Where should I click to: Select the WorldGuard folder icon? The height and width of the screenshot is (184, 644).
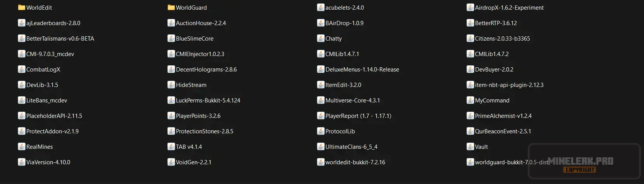click(x=171, y=7)
